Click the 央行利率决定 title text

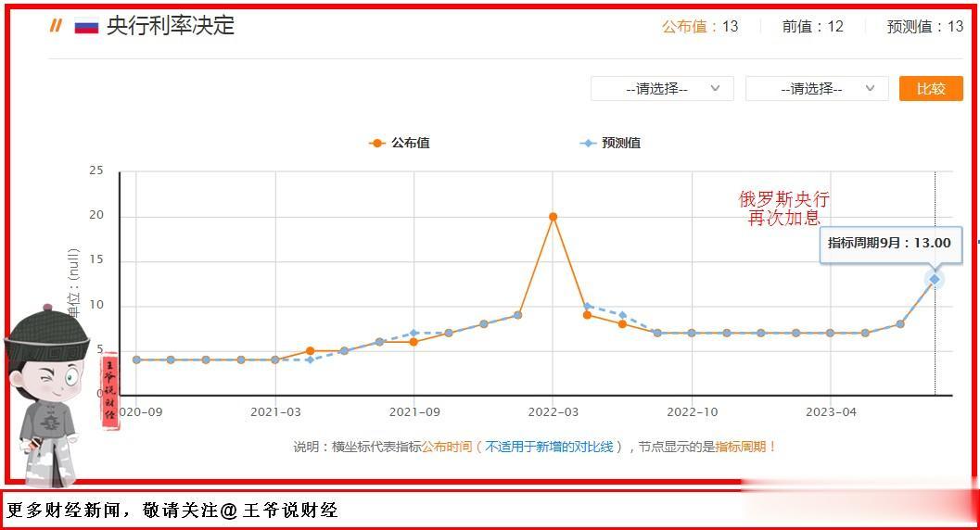coord(170,26)
